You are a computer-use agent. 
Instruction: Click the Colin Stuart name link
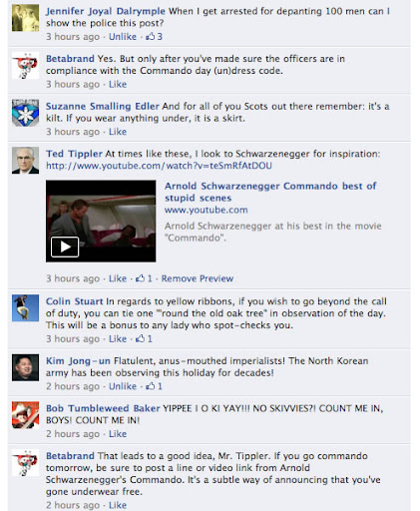point(75,301)
